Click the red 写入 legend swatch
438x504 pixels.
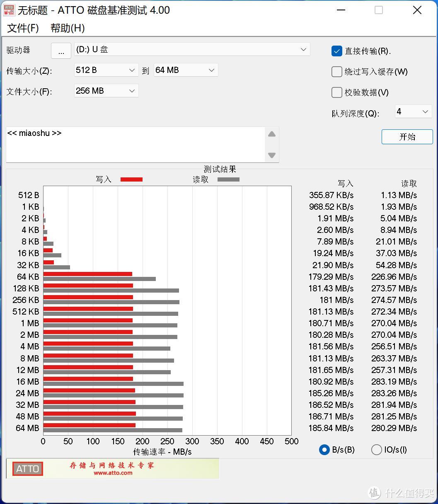[x=131, y=179]
